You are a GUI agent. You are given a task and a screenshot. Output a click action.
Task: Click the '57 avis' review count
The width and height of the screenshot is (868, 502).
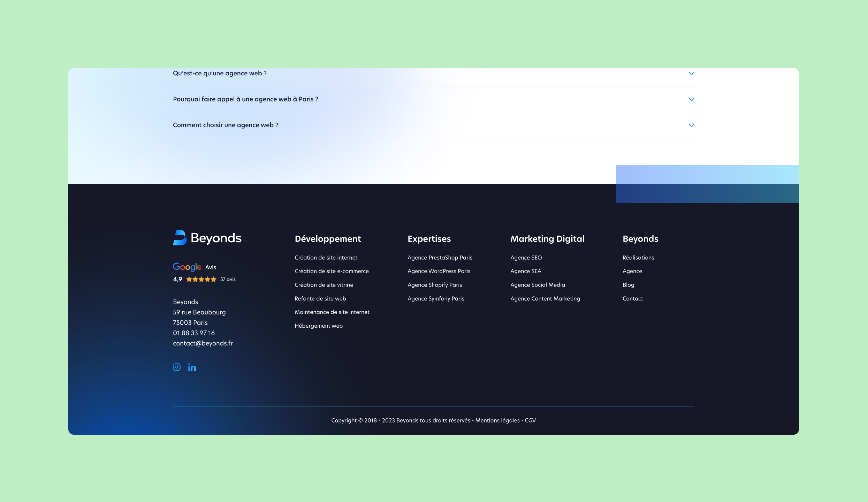pos(228,279)
